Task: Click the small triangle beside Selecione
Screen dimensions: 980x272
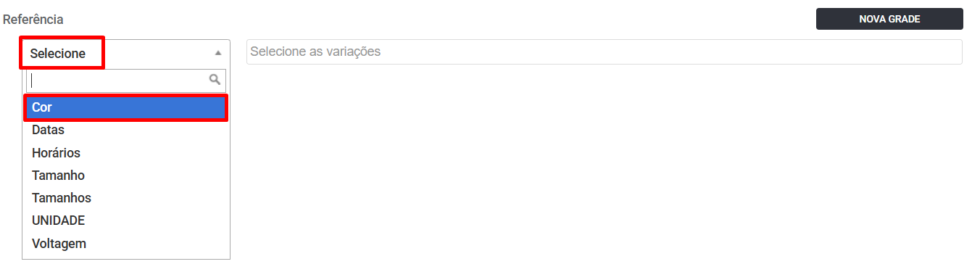Action: click(x=217, y=53)
